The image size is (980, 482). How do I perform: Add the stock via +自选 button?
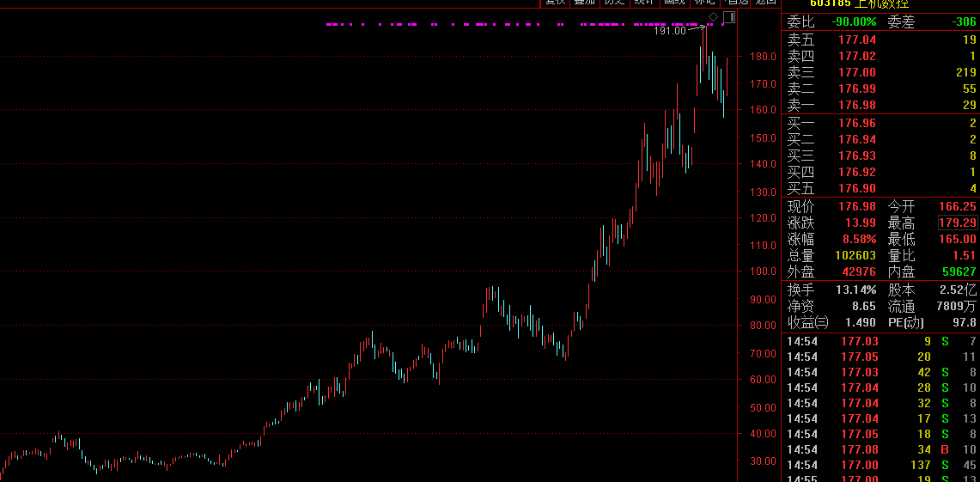point(735,3)
